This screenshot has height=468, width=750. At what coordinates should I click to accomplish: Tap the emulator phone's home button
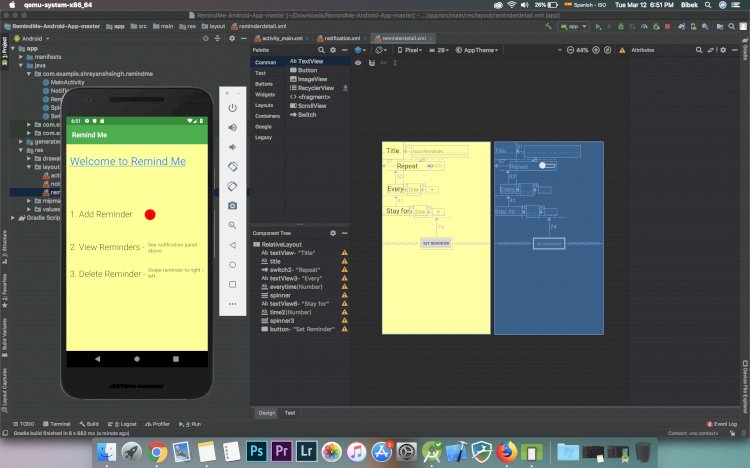(x=137, y=359)
